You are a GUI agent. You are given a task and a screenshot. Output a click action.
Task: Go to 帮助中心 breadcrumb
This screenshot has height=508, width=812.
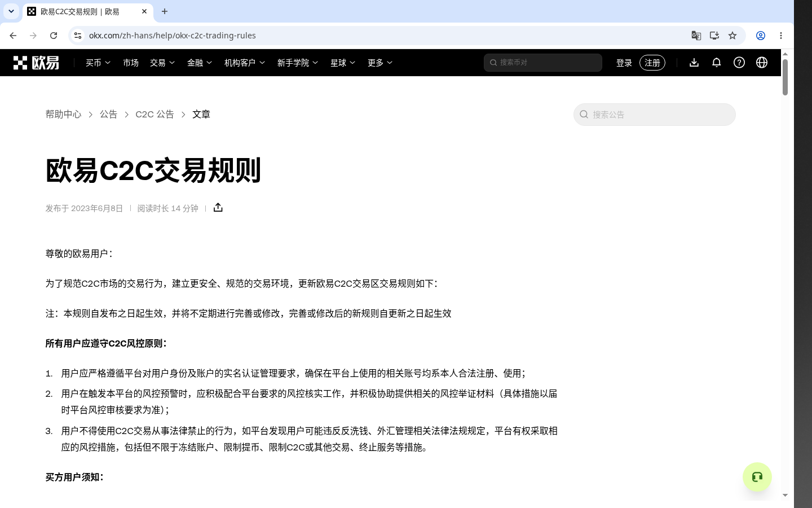63,114
